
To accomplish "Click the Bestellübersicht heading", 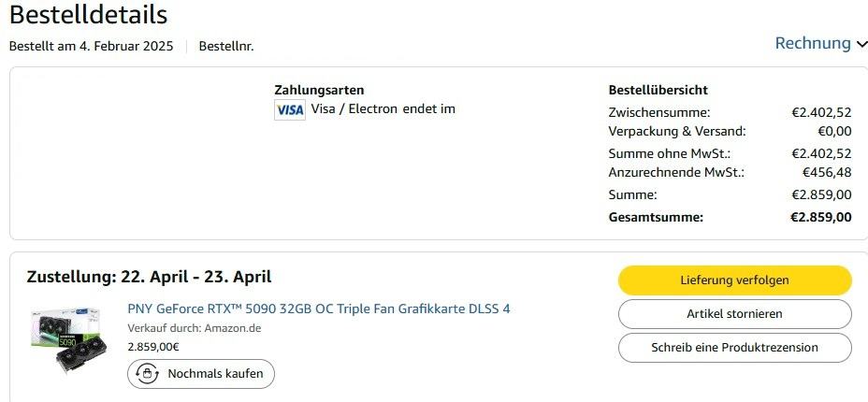I will pyautogui.click(x=658, y=90).
